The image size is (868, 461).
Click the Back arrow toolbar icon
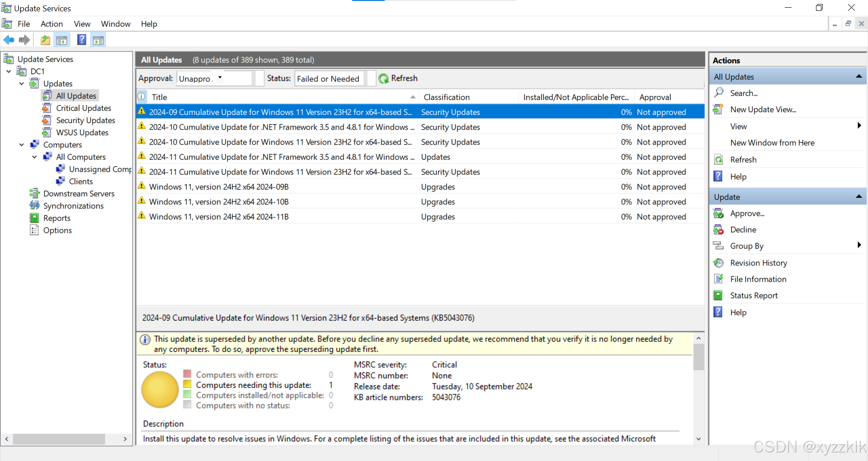pyautogui.click(x=9, y=40)
